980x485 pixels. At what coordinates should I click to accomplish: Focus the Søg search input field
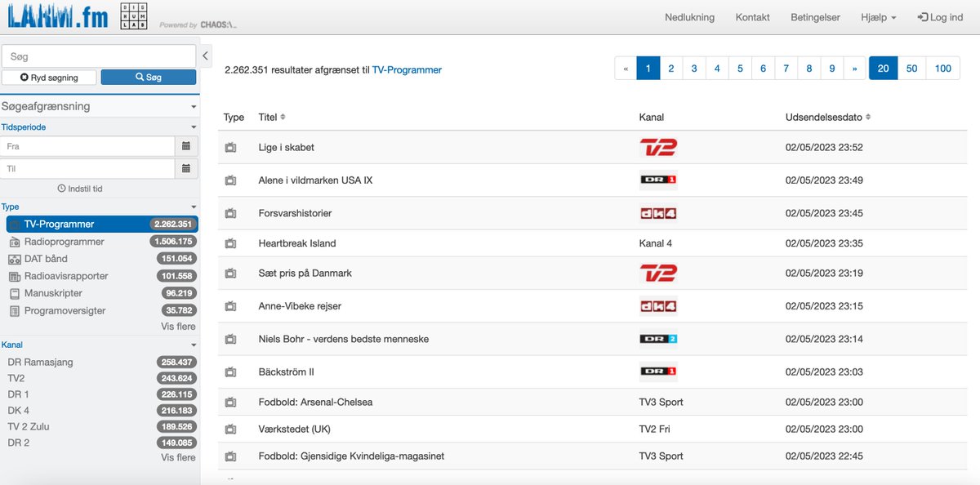point(99,56)
